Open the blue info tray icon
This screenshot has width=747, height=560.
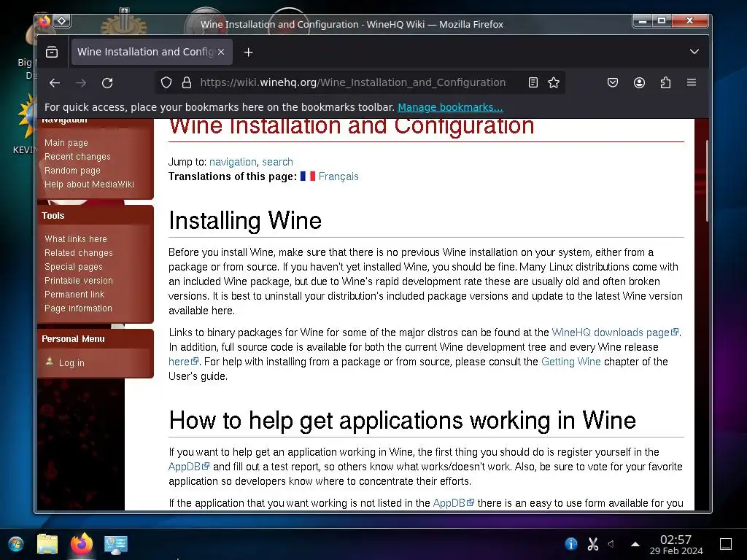point(570,543)
